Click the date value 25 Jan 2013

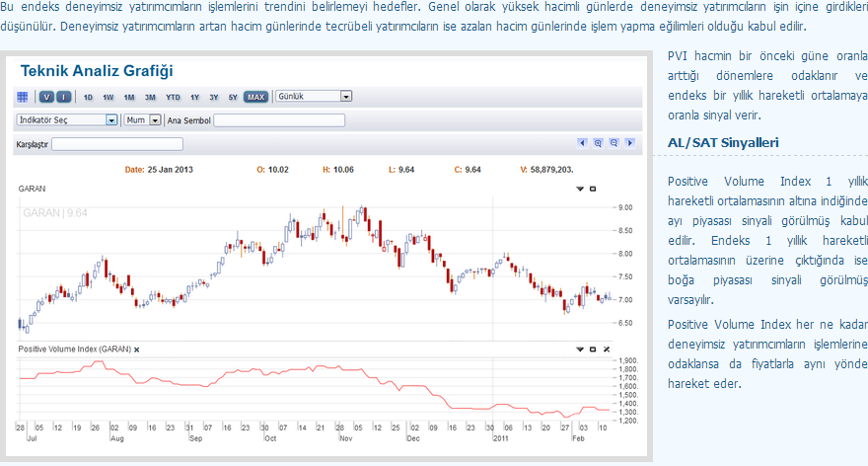click(170, 170)
